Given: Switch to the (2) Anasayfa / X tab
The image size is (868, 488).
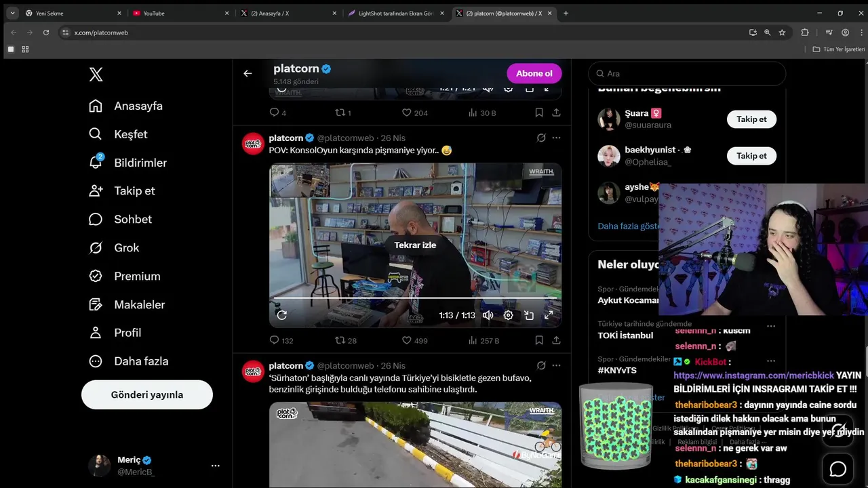Looking at the screenshot, I should click(x=288, y=13).
